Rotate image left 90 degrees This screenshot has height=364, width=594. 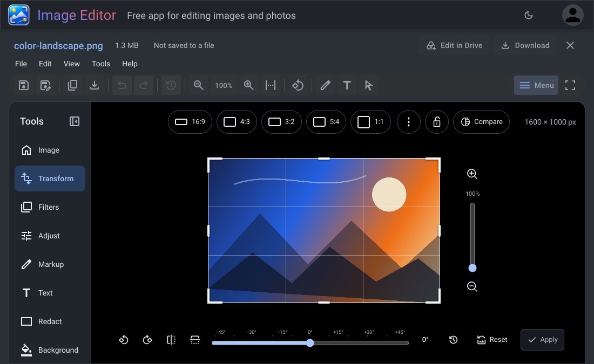124,340
